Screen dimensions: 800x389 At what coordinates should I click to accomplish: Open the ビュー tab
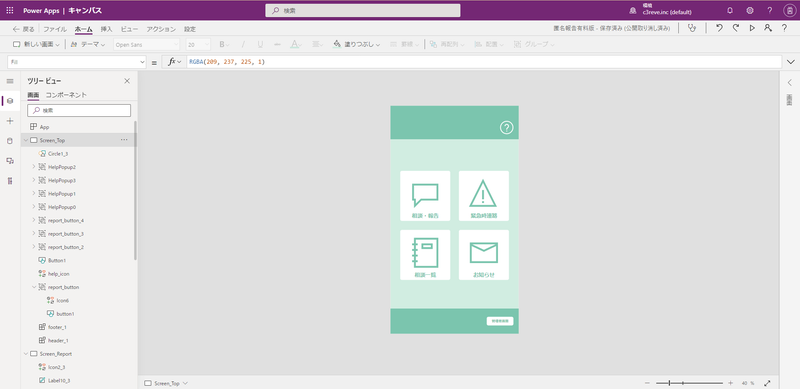[x=129, y=29]
